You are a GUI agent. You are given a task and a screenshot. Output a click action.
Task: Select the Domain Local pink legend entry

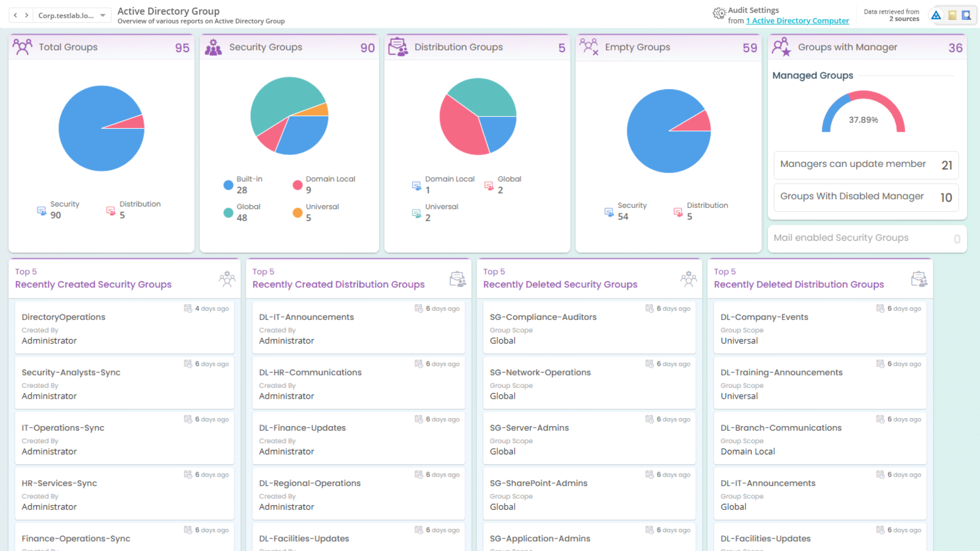pos(324,185)
